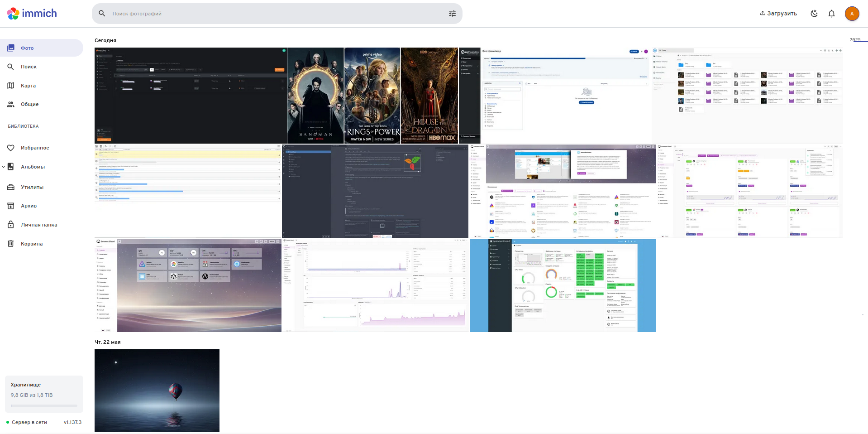Open search filter options icon

click(452, 14)
